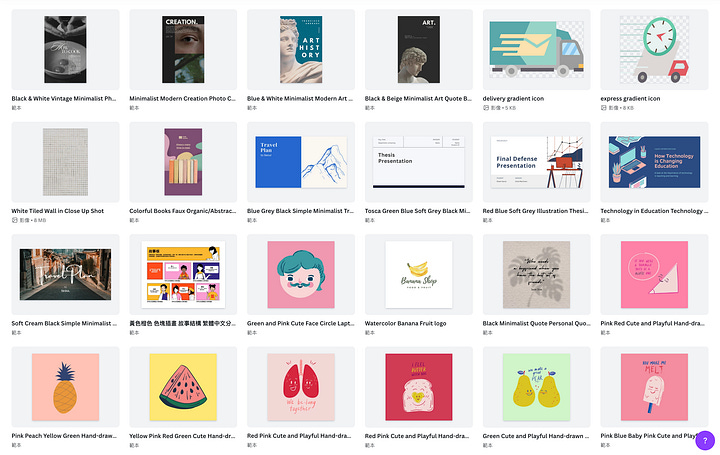720x455 pixels.
Task: Click the Watercolor Banana Fruit logo title
Action: [405, 323]
